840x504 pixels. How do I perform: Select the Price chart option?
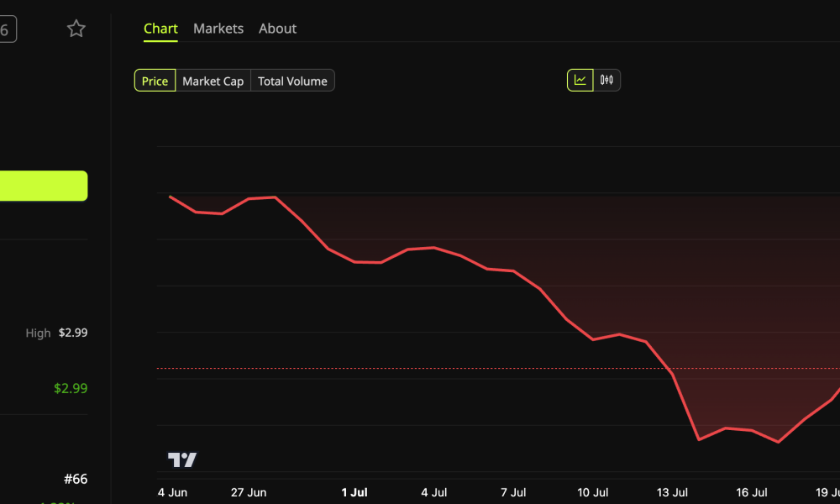[x=155, y=81]
